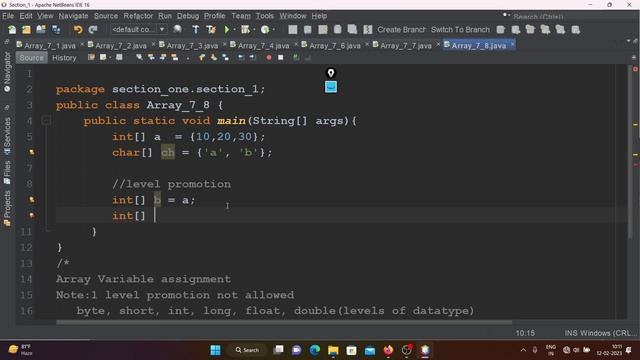Open the Files side panel
640x360 pixels.
click(x=7, y=172)
